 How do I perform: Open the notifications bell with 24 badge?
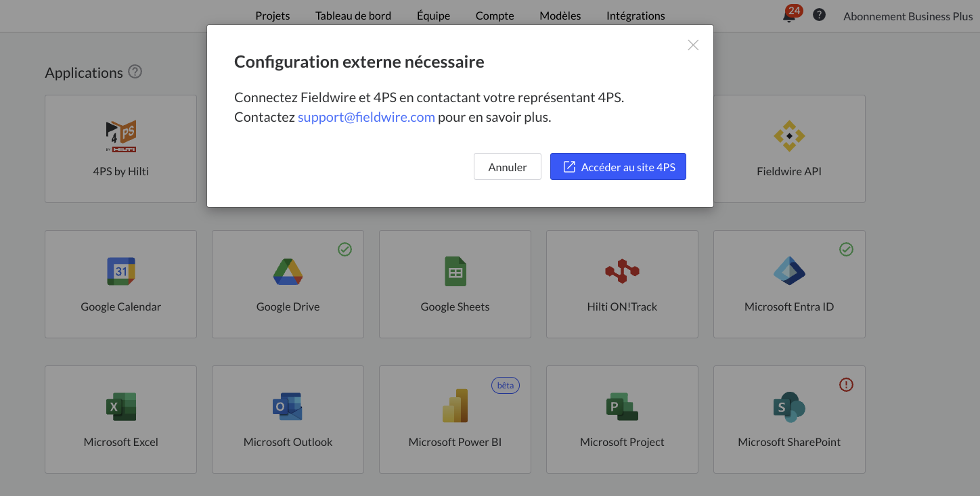[788, 16]
